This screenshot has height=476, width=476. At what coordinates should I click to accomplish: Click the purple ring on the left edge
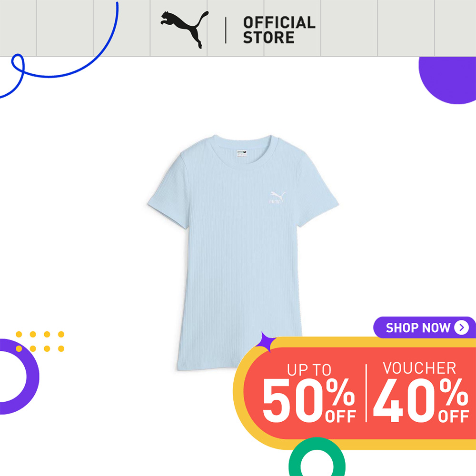click(x=19, y=377)
